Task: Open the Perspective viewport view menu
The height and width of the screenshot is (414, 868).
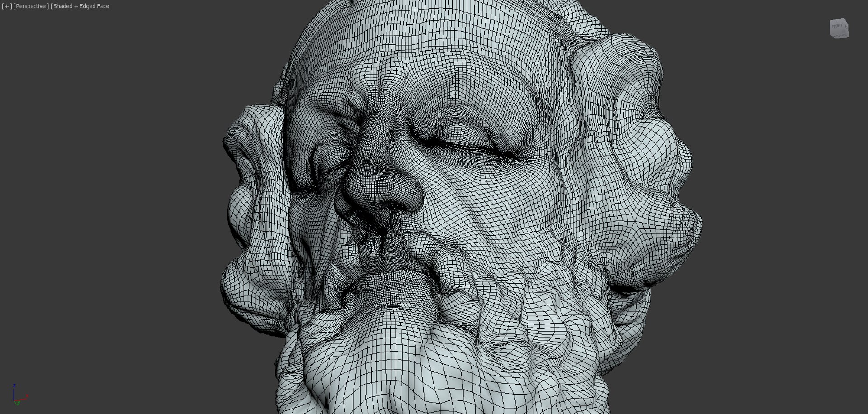Action: pos(31,6)
